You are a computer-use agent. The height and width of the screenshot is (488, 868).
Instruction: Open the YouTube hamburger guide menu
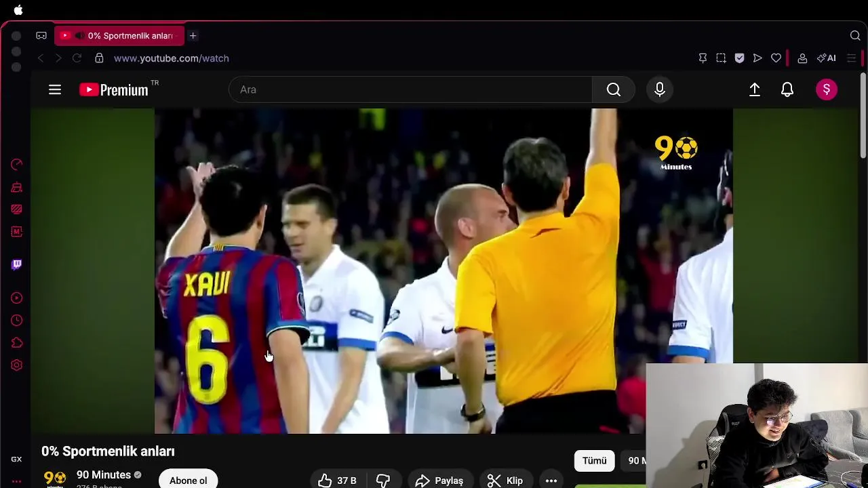click(x=55, y=89)
